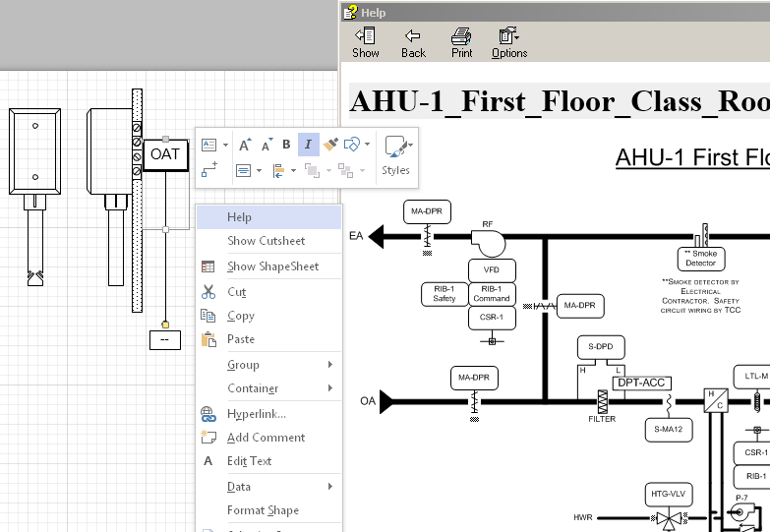The height and width of the screenshot is (532, 770).
Task: Click Print in the Help window toolbar
Action: (x=461, y=42)
